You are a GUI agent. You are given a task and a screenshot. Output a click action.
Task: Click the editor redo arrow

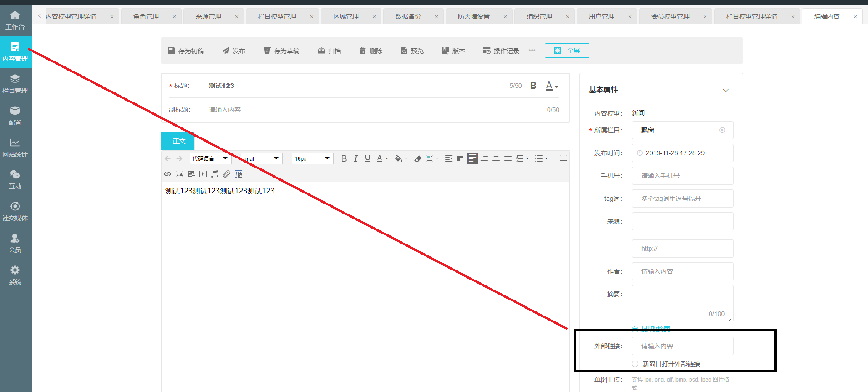[x=179, y=158]
